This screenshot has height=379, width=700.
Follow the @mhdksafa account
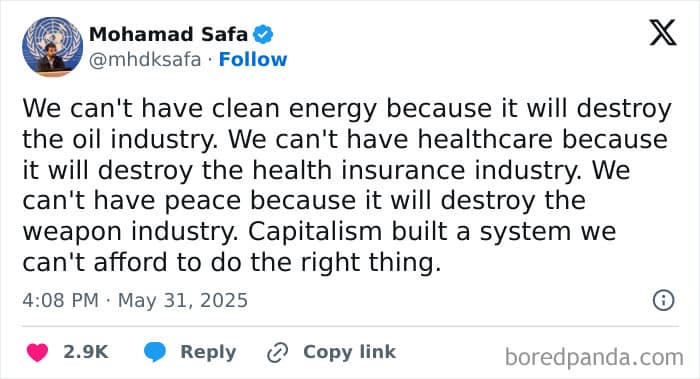(253, 59)
